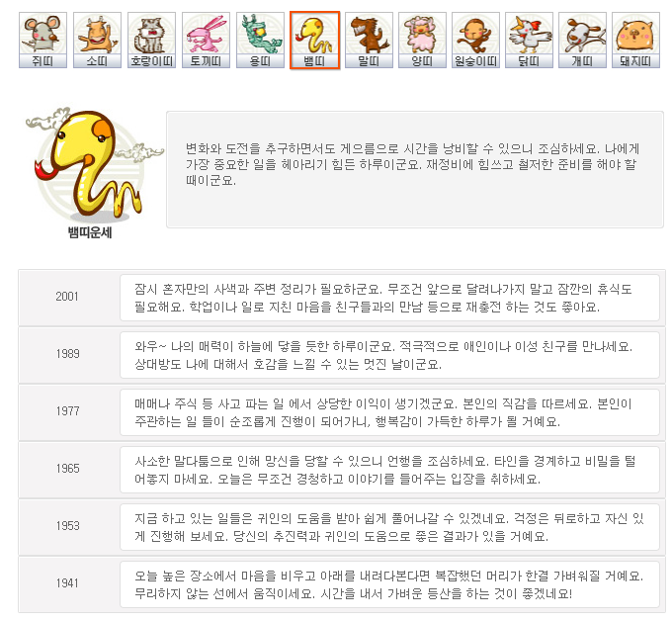672x622 pixels.
Task: Click the 1953 fortune text box
Action: [x=389, y=527]
